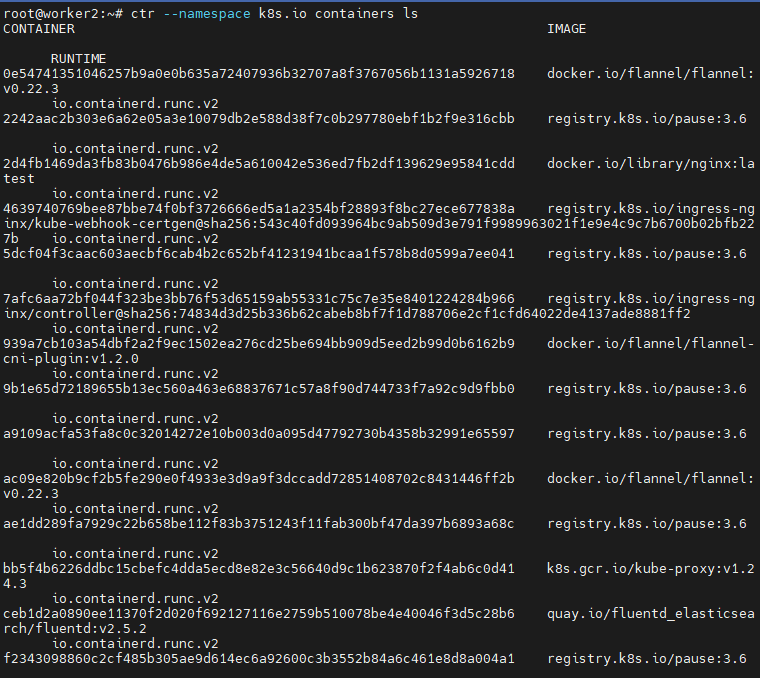Screen dimensions: 760x678
Task: Select container ID starting with ae1dd289fa7929c2
Action: (x=259, y=524)
